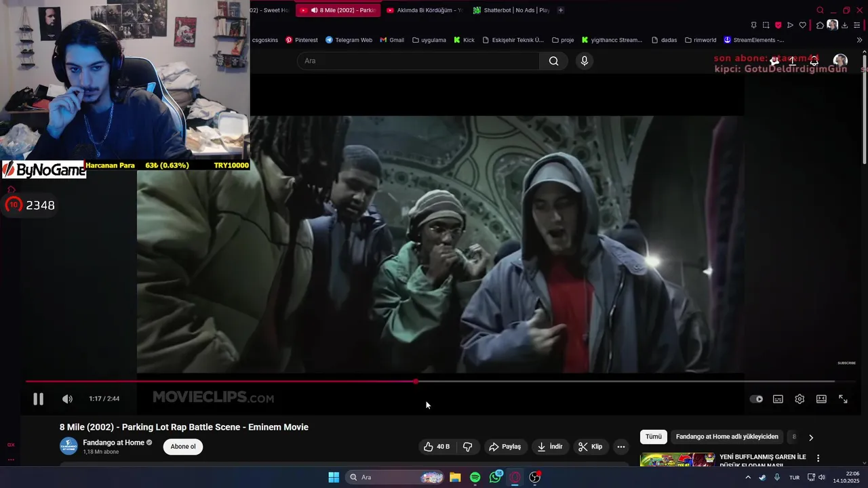Open the player settings gear
The image size is (868, 488).
point(800,399)
